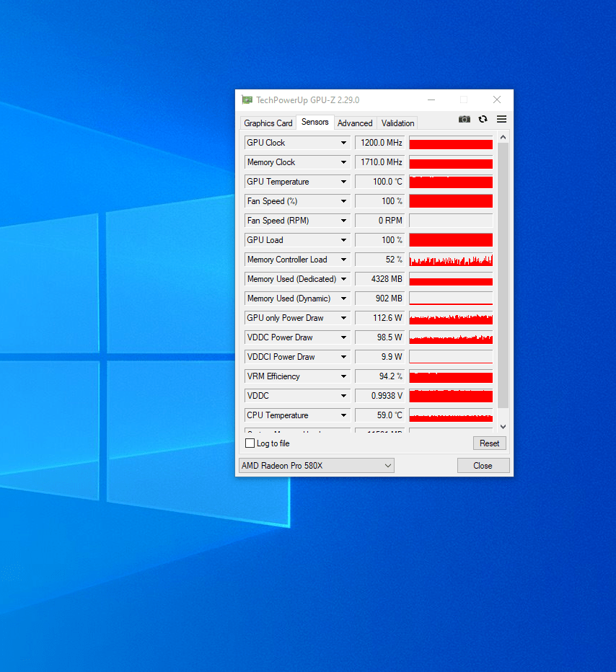
Task: Click the refresh sensors icon
Action: click(483, 119)
